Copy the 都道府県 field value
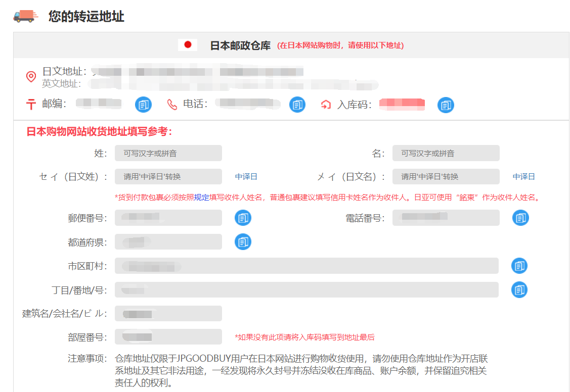Image resolution: width=570 pixels, height=392 pixels. click(x=243, y=242)
